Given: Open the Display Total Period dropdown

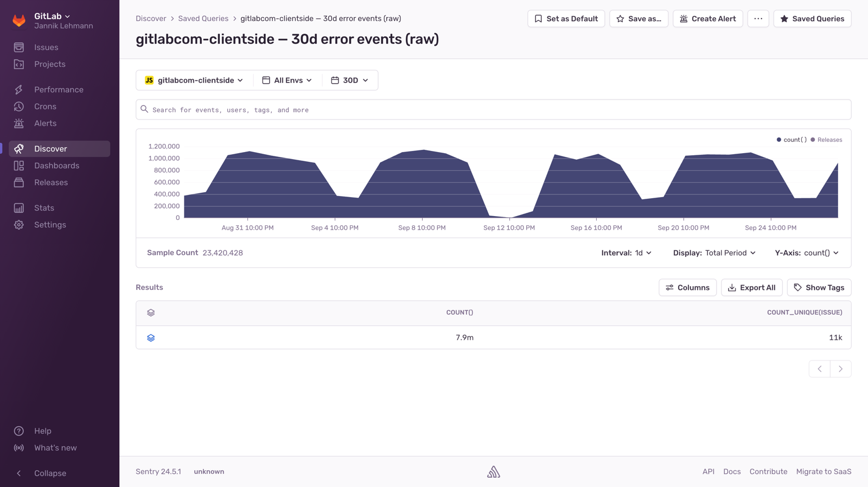Looking at the screenshot, I should click(x=714, y=253).
